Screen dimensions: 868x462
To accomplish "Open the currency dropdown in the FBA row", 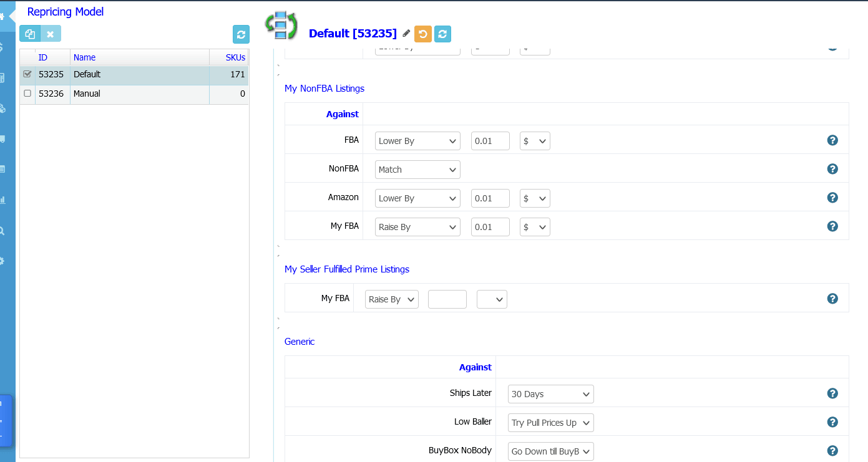I will click(x=534, y=141).
